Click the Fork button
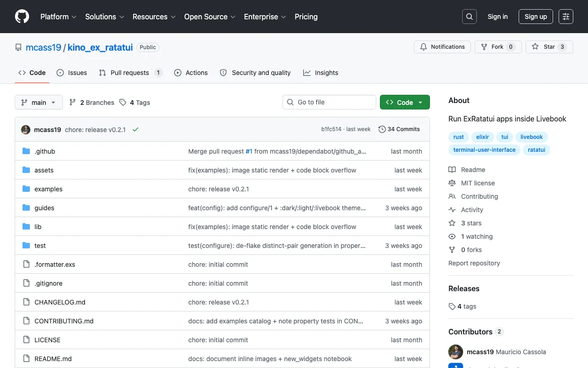 tap(498, 47)
